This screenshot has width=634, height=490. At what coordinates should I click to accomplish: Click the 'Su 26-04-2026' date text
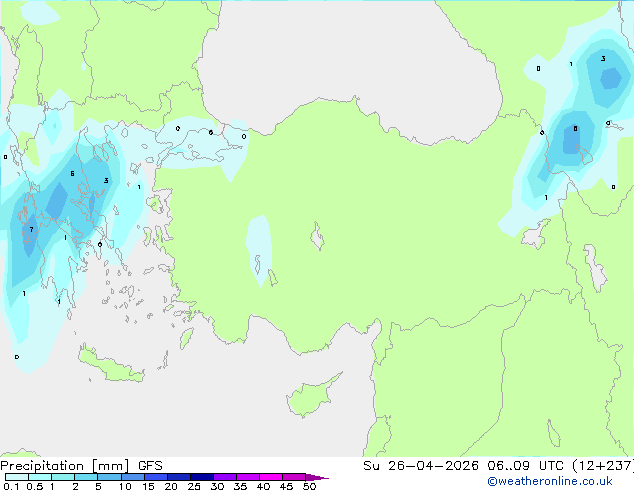point(421,466)
